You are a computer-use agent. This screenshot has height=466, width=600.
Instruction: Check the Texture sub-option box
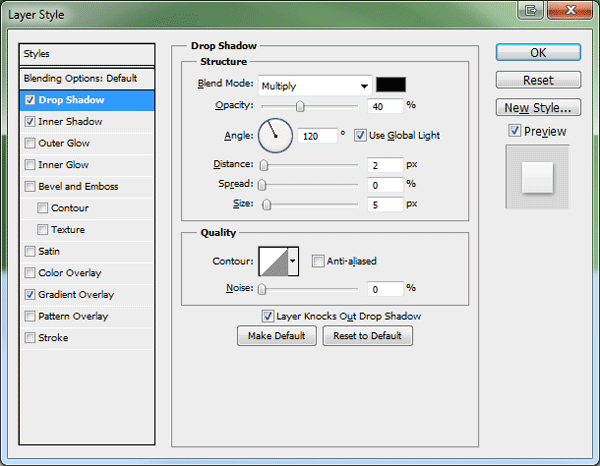point(42,230)
